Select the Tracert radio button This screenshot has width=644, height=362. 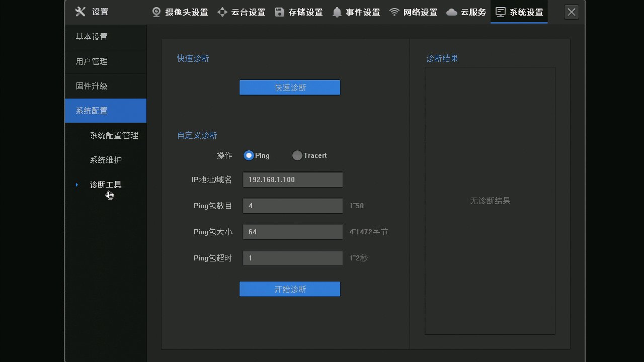[x=297, y=156]
